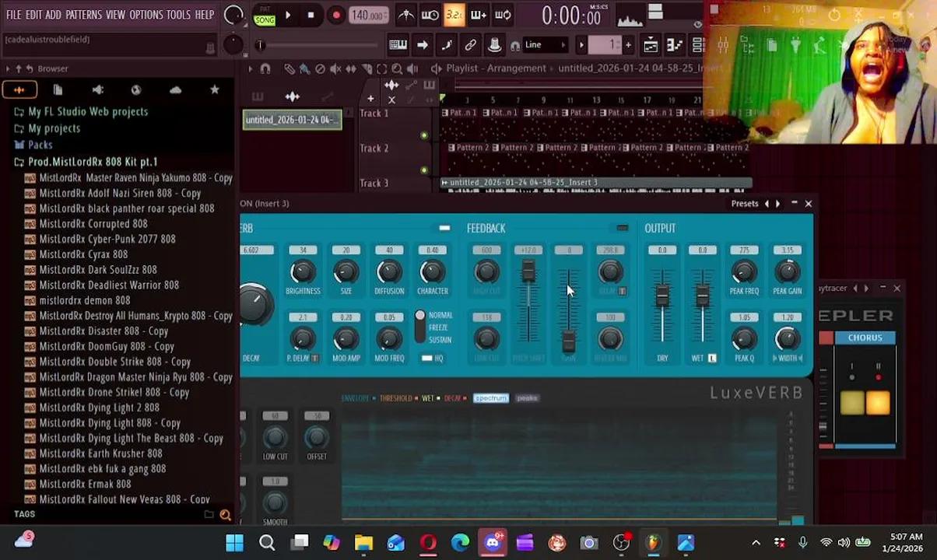Click the browser cloud tab icon

(175, 90)
